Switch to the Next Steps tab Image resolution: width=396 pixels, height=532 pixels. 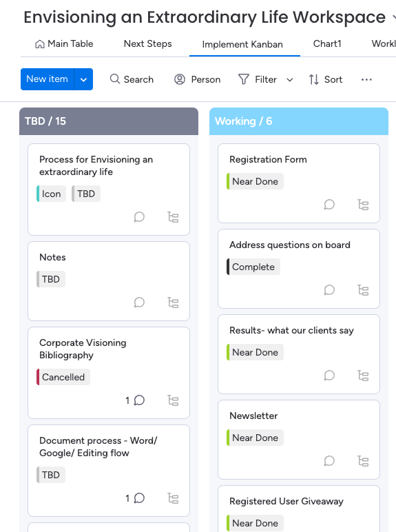[x=148, y=44]
